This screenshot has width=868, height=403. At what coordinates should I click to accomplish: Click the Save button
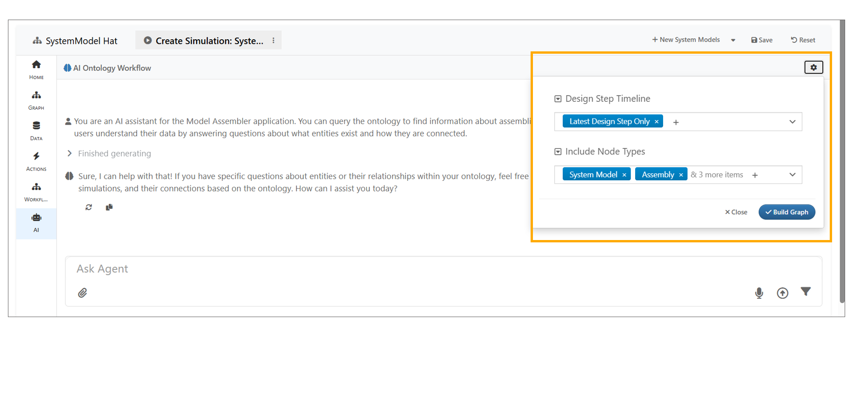pos(762,40)
